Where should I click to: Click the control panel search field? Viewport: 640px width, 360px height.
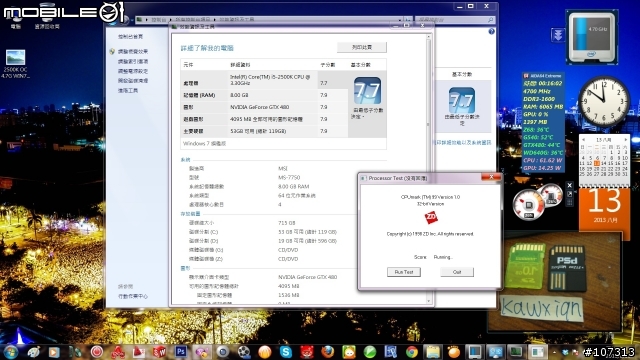[454, 19]
